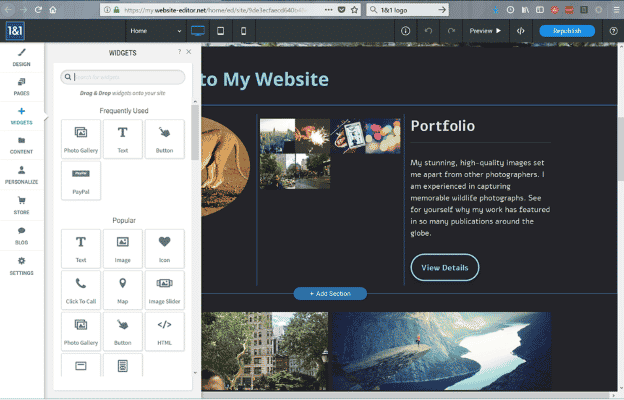624x400 pixels.
Task: Click the 'to My Website' heading
Action: point(265,79)
